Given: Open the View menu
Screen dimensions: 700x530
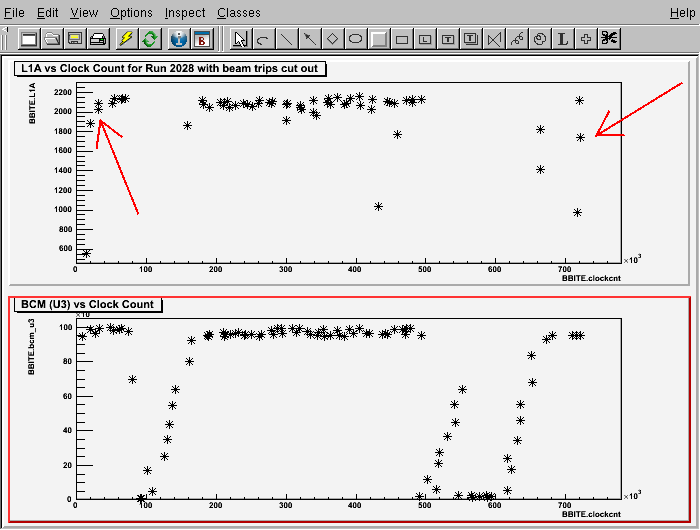Looking at the screenshot, I should [84, 13].
